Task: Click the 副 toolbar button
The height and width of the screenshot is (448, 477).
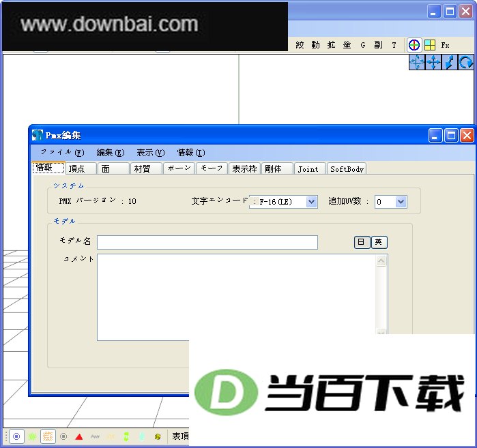Action: (x=379, y=45)
